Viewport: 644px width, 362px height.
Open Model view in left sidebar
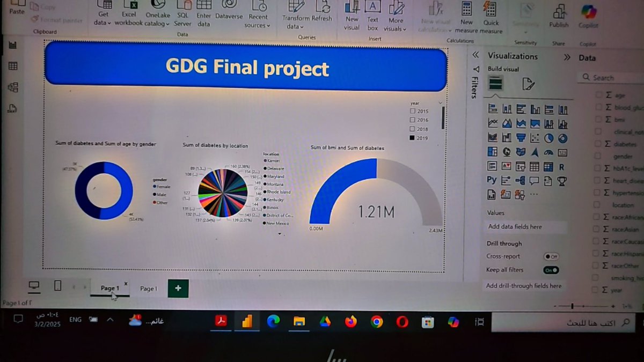point(13,87)
